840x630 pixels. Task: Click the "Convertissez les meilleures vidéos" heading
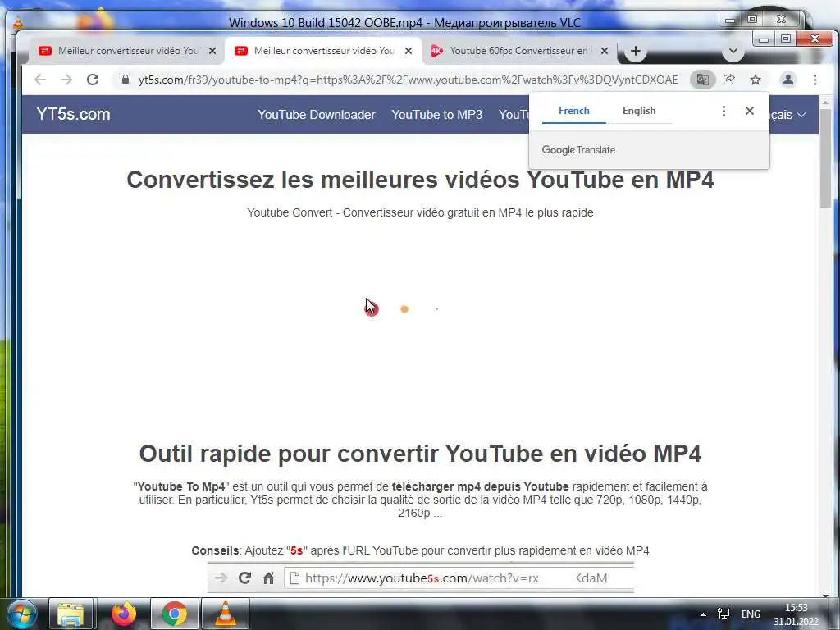coord(421,180)
